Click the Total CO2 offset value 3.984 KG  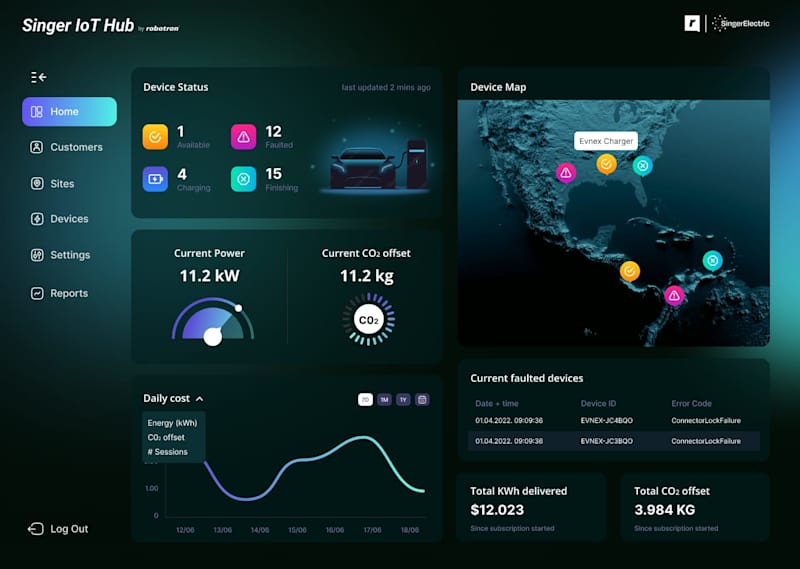[x=664, y=510]
